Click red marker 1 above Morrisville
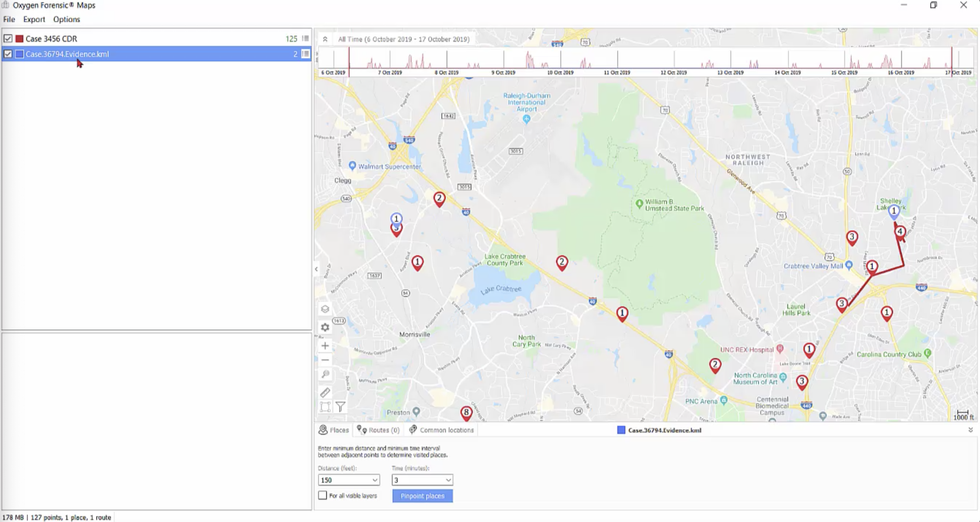 [417, 263]
